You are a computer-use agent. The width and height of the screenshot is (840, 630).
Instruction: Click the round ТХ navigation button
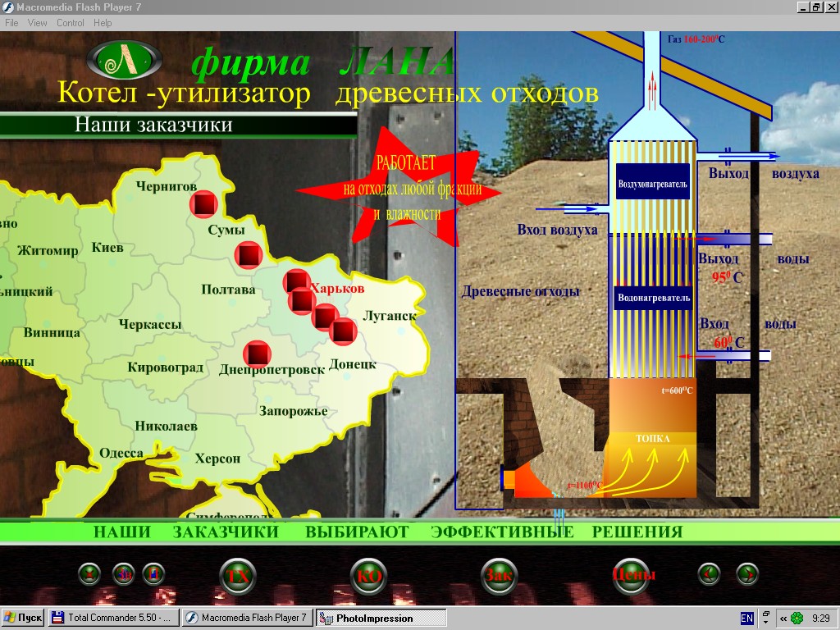pos(238,575)
